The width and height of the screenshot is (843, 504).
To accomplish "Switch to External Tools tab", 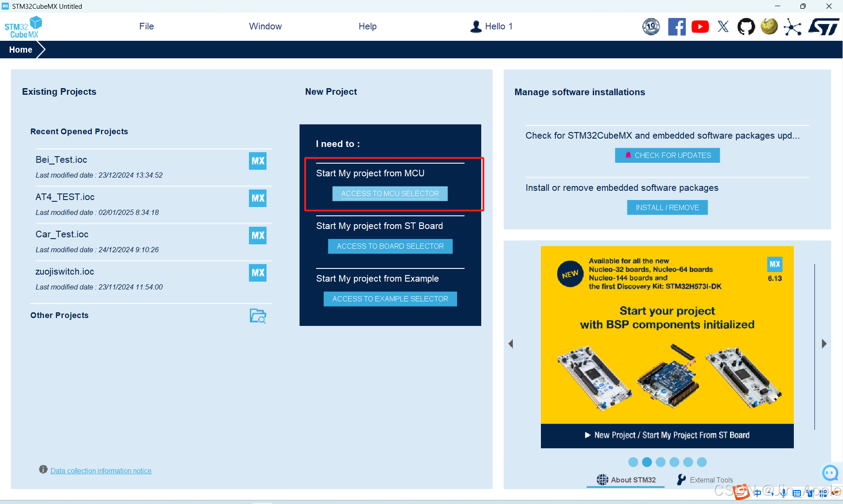I will pos(705,480).
